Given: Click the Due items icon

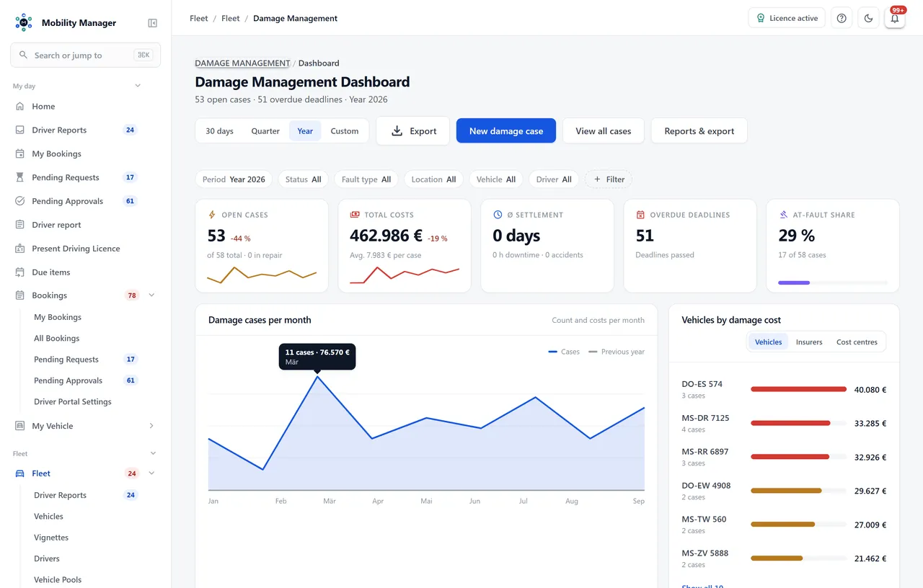Looking at the screenshot, I should [x=19, y=272].
